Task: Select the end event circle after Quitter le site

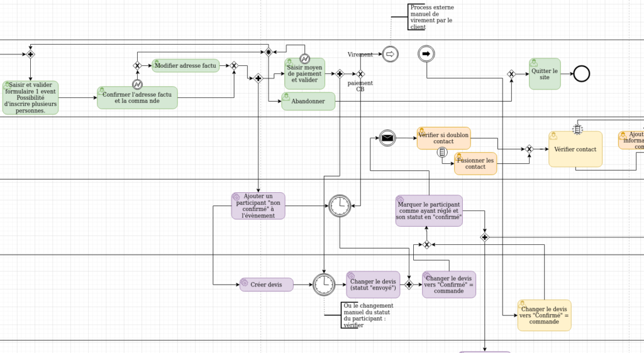Action: coord(582,73)
